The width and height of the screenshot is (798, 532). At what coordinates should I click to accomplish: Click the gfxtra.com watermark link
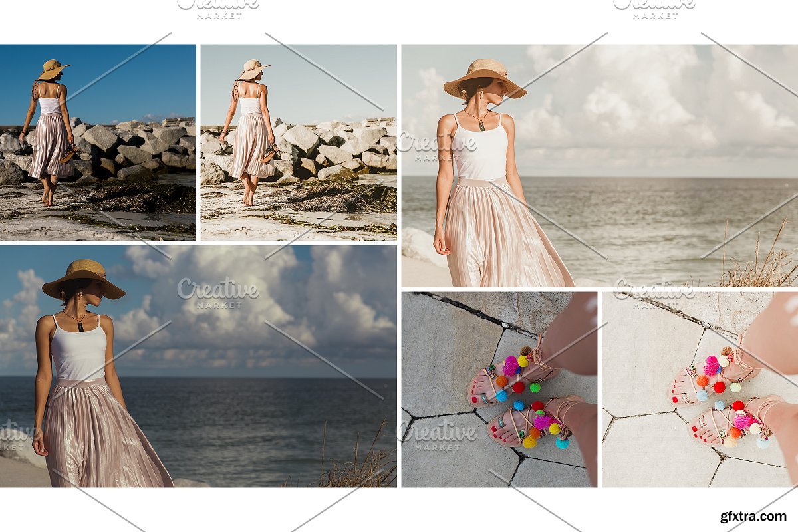(x=753, y=517)
